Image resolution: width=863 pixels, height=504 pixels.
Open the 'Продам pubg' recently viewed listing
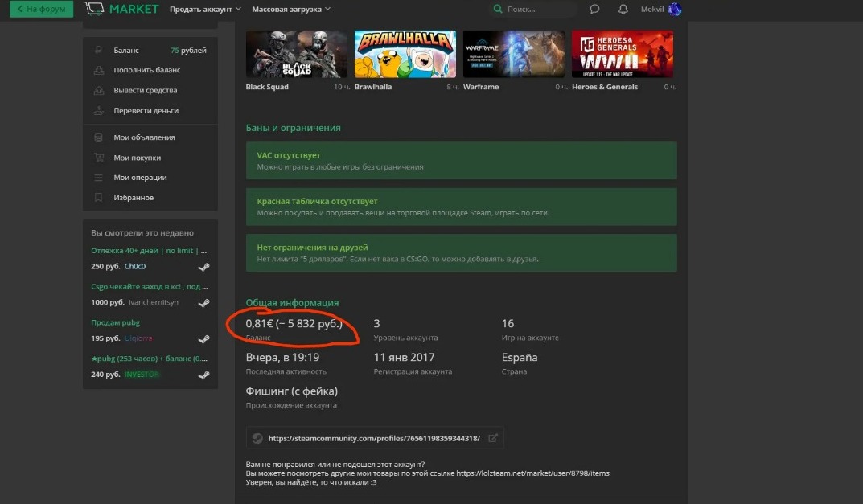(x=115, y=322)
